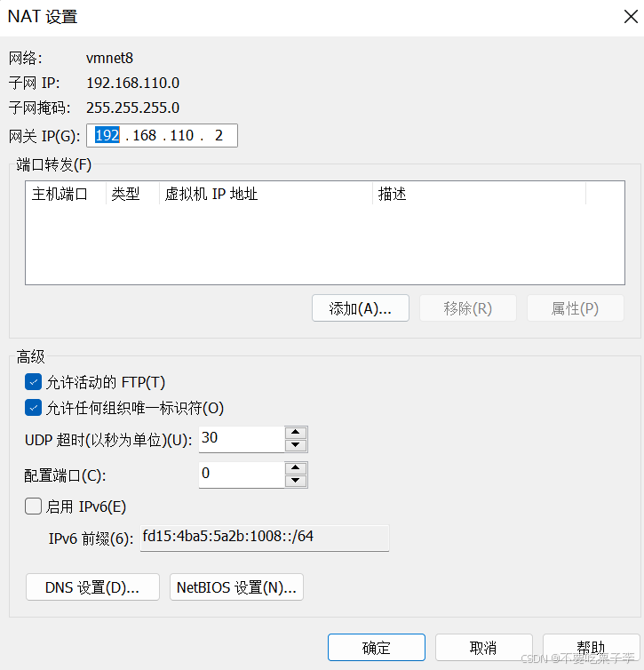Open DNS Settings (D)...
The height and width of the screenshot is (670, 644).
(92, 587)
